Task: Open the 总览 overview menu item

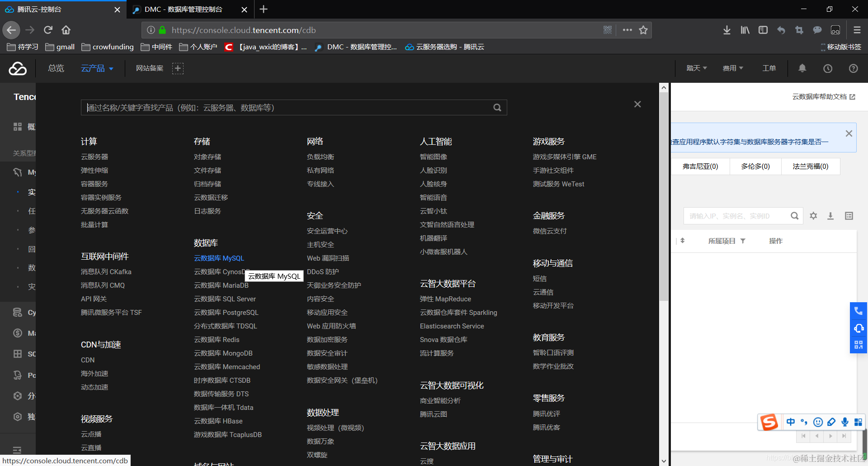Action: click(x=56, y=68)
